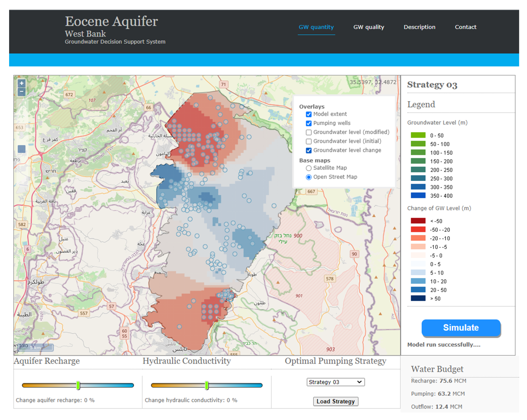The height and width of the screenshot is (420, 527).
Task: Disable the Pumping wells overlay
Action: [309, 123]
